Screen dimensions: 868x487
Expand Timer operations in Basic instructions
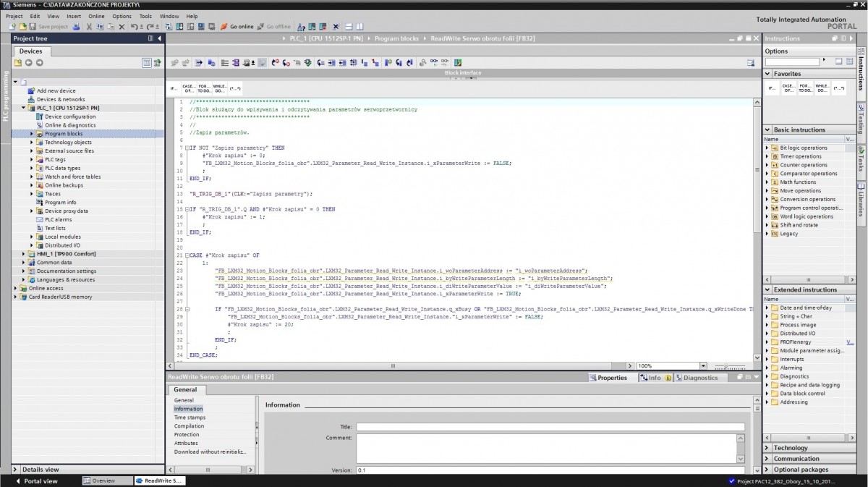(767, 156)
